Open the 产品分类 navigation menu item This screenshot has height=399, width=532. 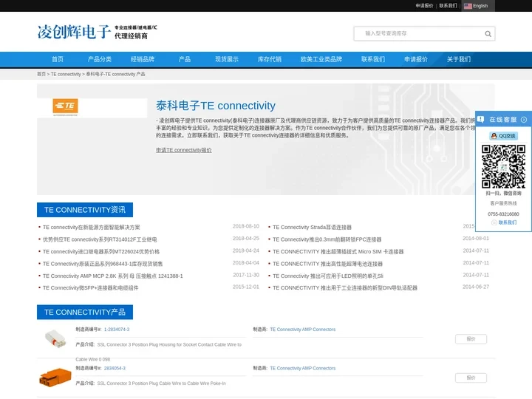[100, 59]
